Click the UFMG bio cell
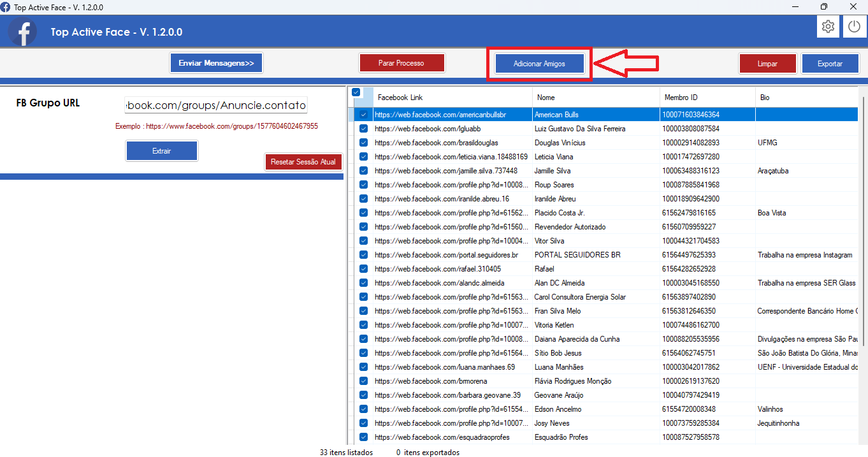 [x=807, y=143]
